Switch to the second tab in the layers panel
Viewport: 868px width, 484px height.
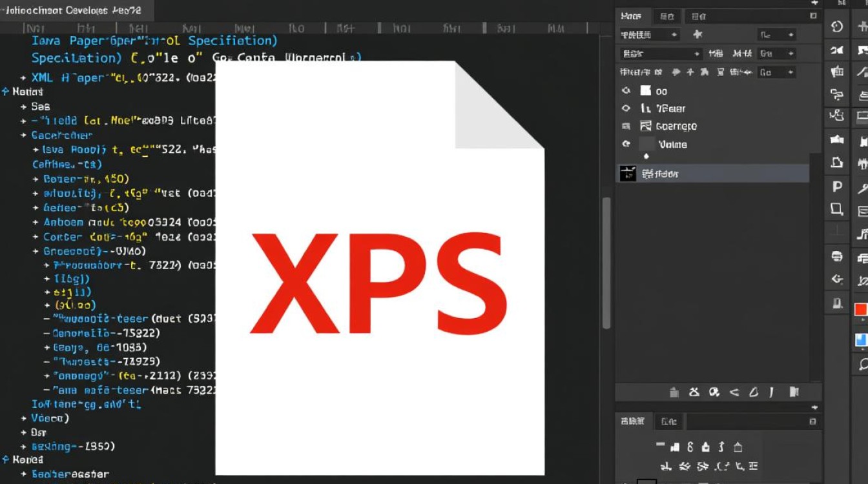[x=667, y=17]
